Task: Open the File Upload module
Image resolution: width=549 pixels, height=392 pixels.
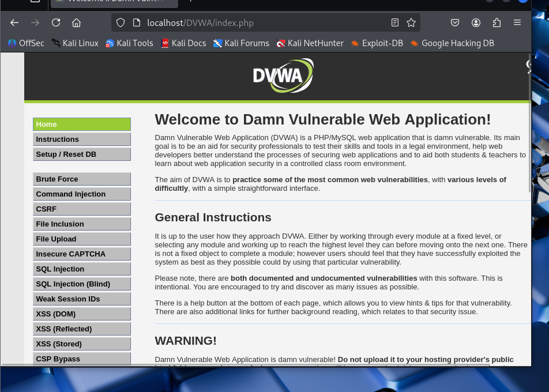Action: pyautogui.click(x=82, y=239)
